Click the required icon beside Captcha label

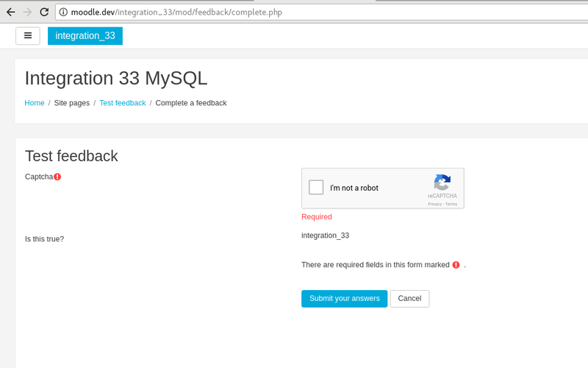pyautogui.click(x=57, y=177)
